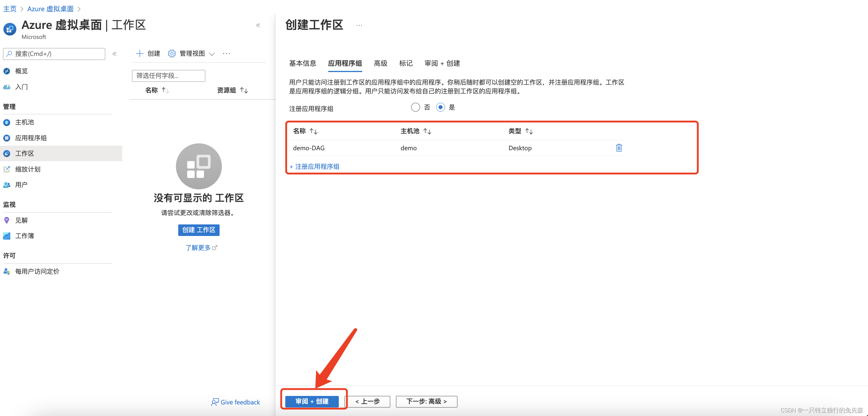This screenshot has height=416, width=868.
Task: Click the gear icon for 管理视图
Action: 172,54
